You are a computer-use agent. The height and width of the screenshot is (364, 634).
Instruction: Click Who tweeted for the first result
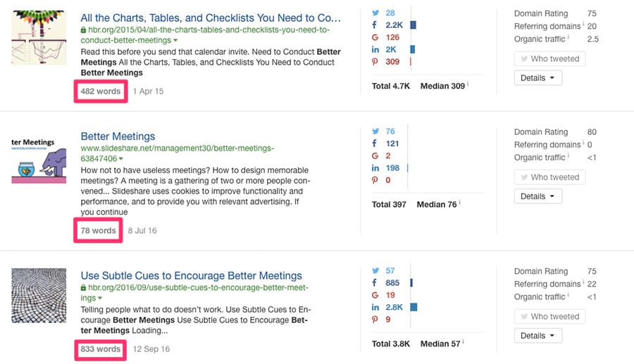[550, 59]
